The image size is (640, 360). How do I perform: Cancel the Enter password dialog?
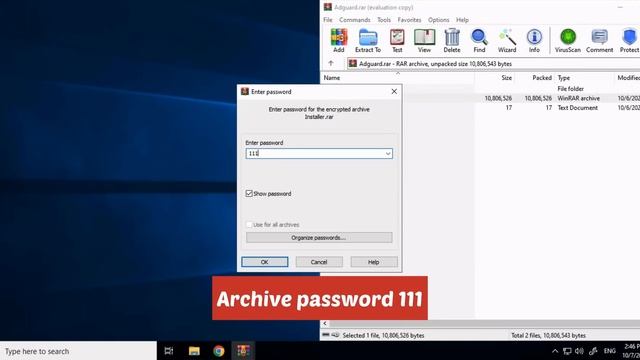pos(319,262)
